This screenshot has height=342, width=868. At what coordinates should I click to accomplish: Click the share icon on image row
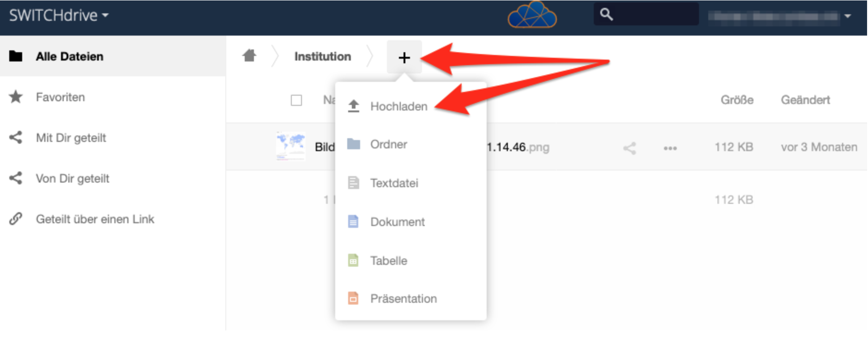click(629, 148)
